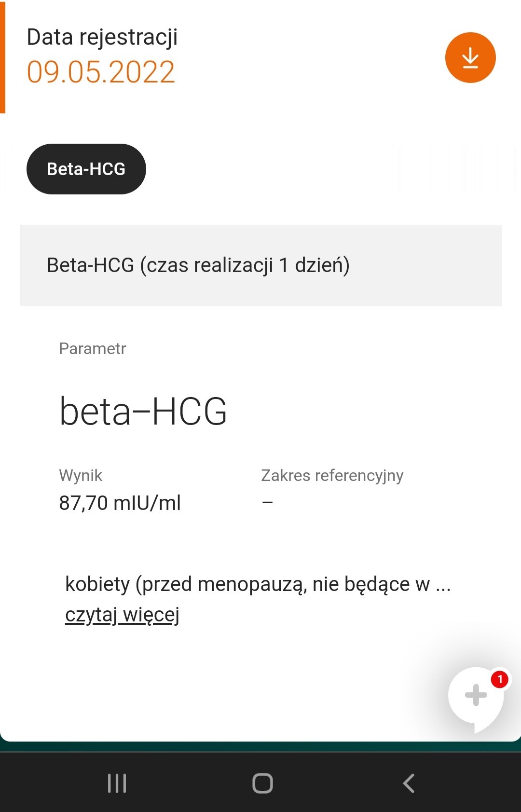521x812 pixels.
Task: Click the Wynik label
Action: [x=81, y=475]
